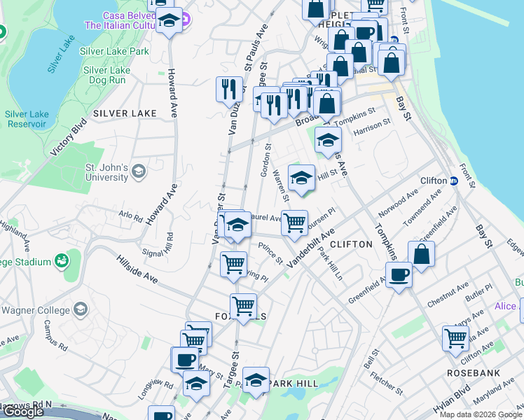The height and width of the screenshot is (420, 524).
Task: Click the Map data ©2026 Google text
Action: pos(481,414)
